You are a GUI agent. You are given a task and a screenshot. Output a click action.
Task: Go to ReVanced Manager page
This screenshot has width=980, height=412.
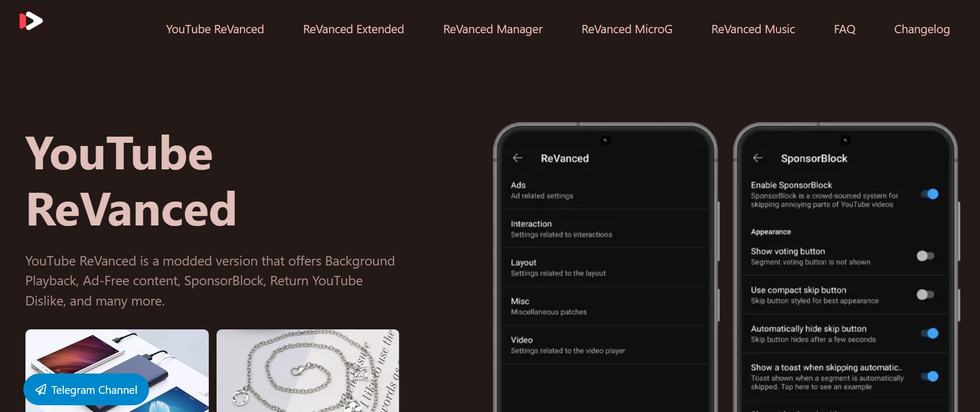[493, 29]
